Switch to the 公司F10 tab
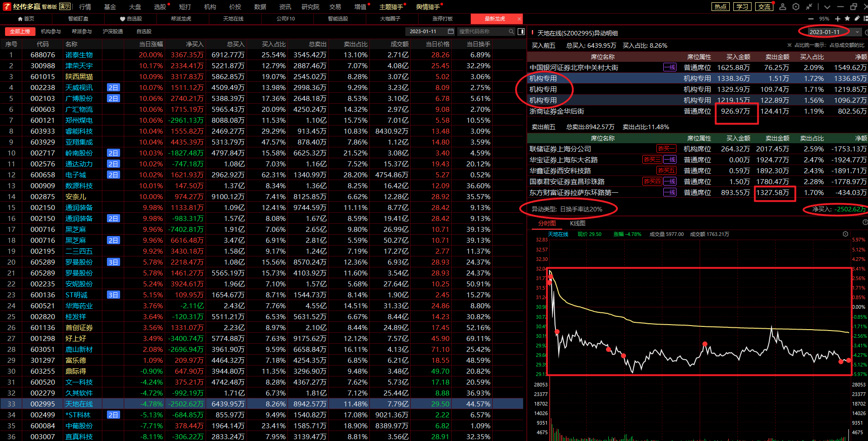This screenshot has height=441, width=868. pos(286,19)
